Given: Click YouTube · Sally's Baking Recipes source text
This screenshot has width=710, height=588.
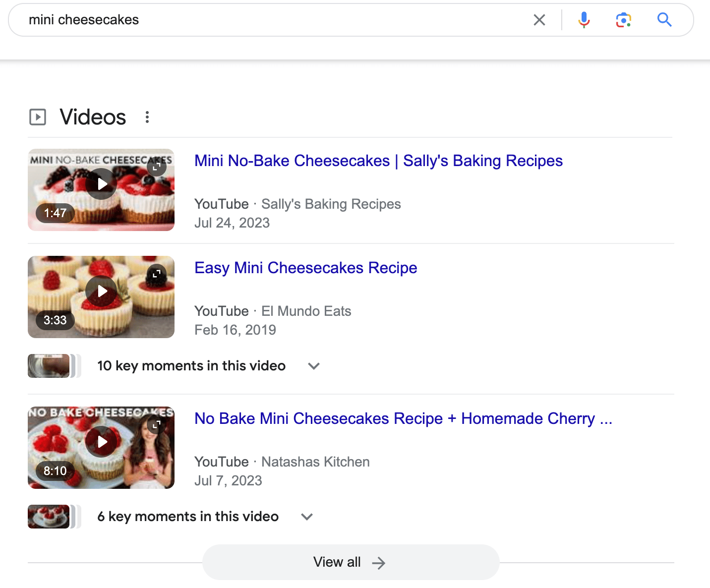Looking at the screenshot, I should tap(297, 204).
